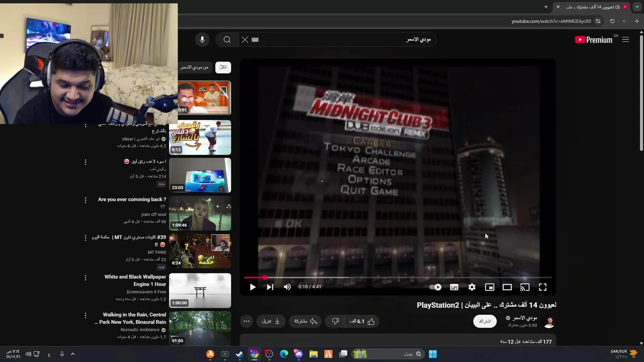Open options for MT FANS video
Image resolution: width=644 pixels, height=362 pixels.
(86, 238)
